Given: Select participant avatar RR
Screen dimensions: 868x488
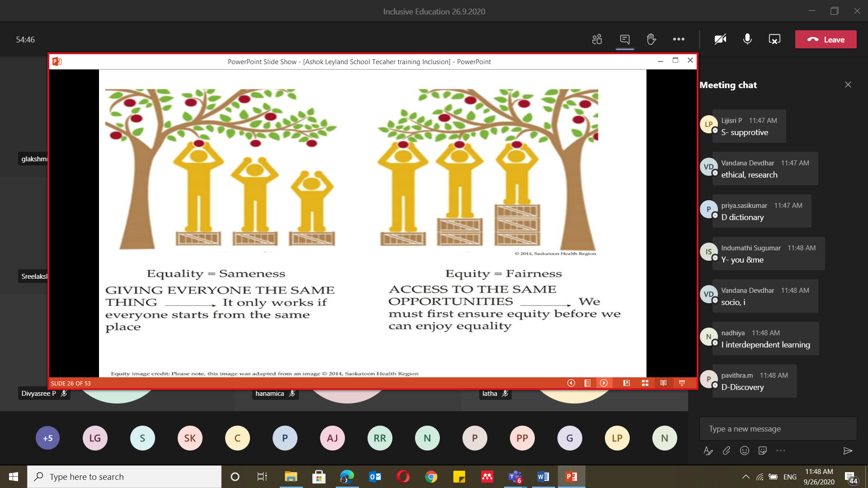Looking at the screenshot, I should (380, 438).
